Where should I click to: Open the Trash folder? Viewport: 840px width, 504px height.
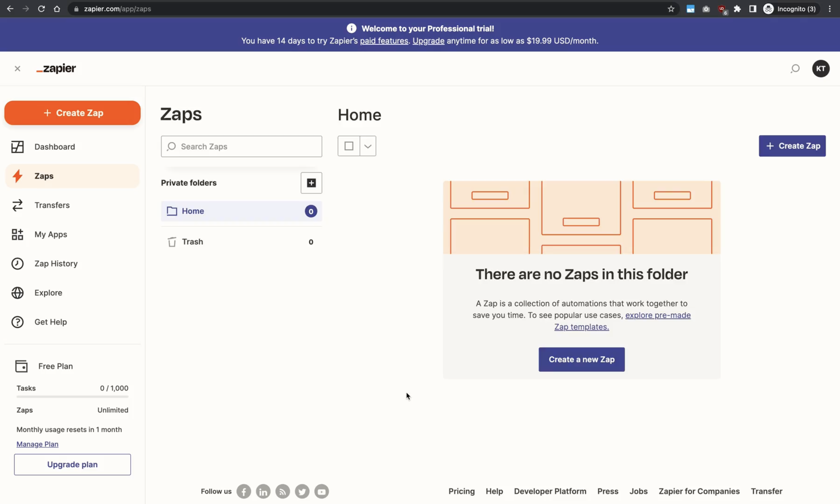[x=241, y=242]
